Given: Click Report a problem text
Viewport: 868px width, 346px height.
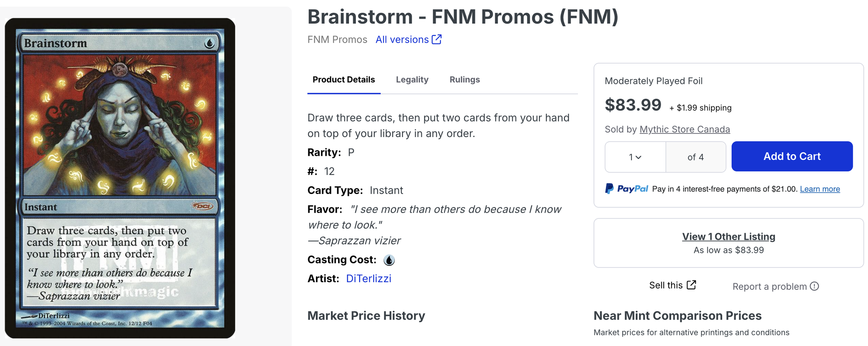Looking at the screenshot, I should click(x=769, y=287).
